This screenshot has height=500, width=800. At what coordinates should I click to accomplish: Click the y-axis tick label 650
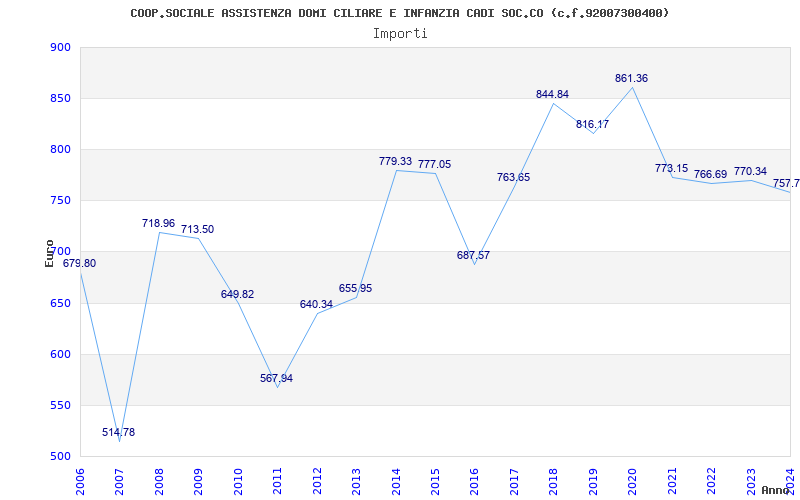pos(60,304)
